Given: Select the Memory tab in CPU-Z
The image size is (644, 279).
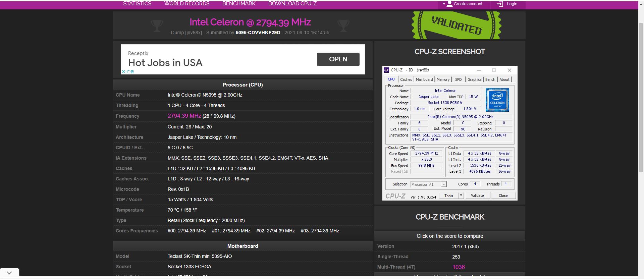Looking at the screenshot, I should [x=443, y=79].
